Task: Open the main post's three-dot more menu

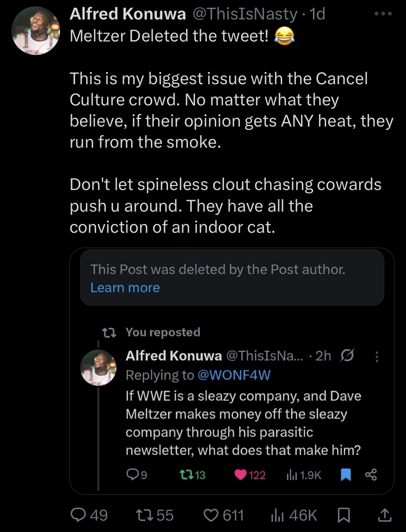Action: coord(383,14)
